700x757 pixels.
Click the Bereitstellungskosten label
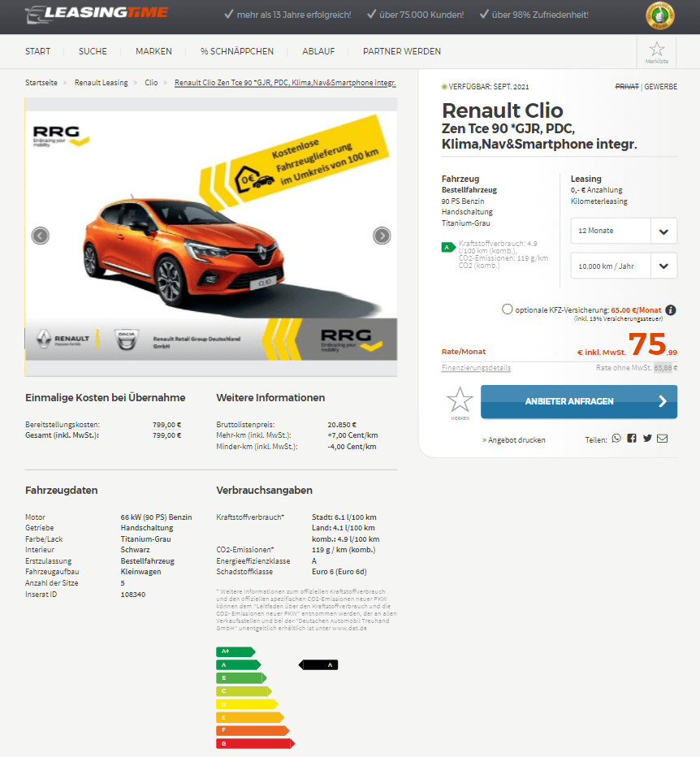(63, 425)
